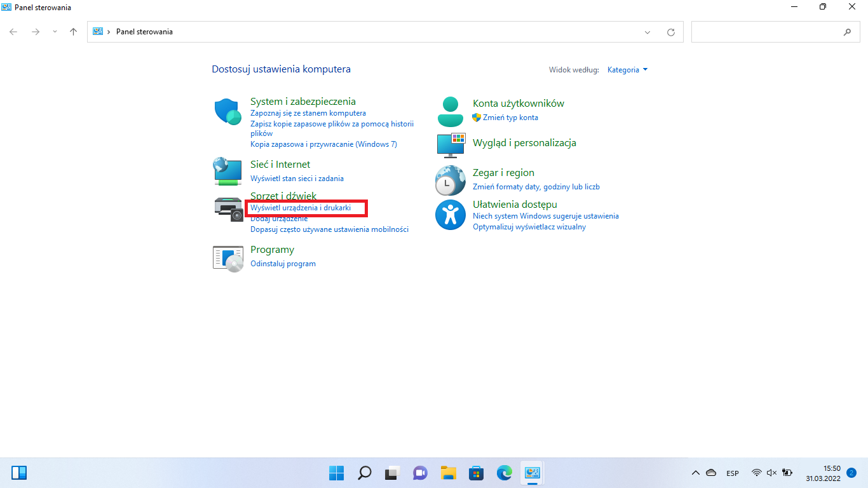Click the OneDrive cloud tray icon
The image size is (868, 488).
coord(712,473)
